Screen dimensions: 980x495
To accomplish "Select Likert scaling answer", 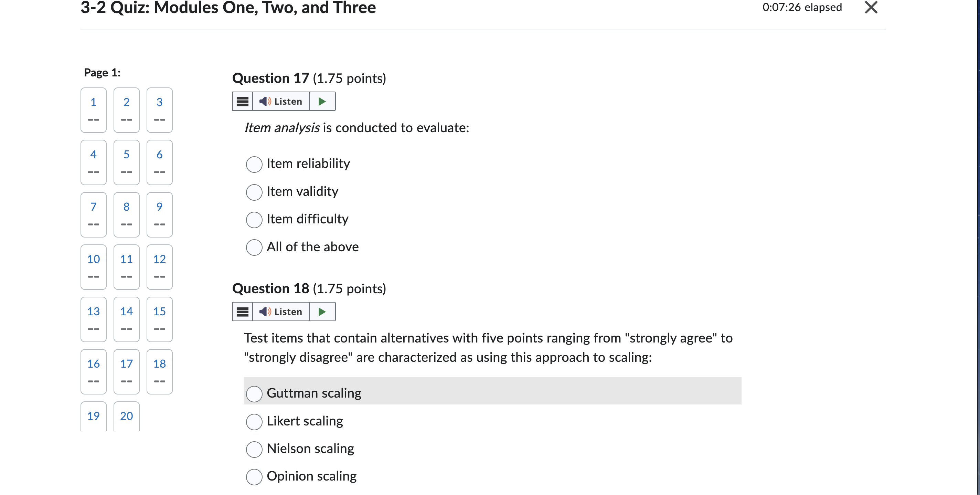I will point(254,422).
